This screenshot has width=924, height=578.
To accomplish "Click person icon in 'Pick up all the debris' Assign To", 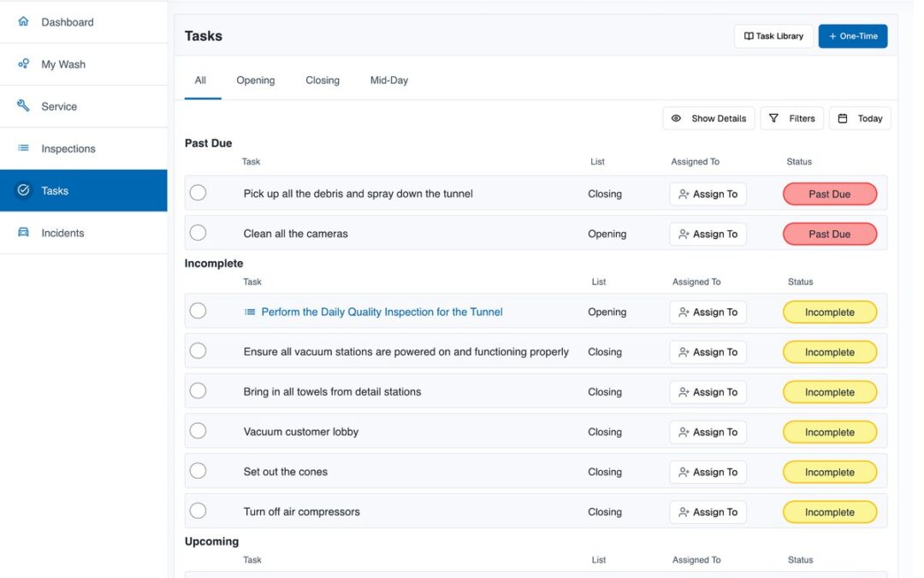I will (684, 194).
